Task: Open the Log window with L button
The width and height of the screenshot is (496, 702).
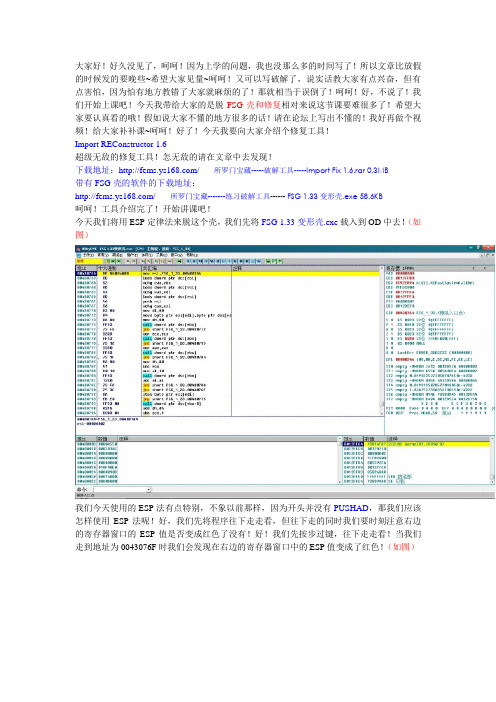Action: click(x=188, y=261)
